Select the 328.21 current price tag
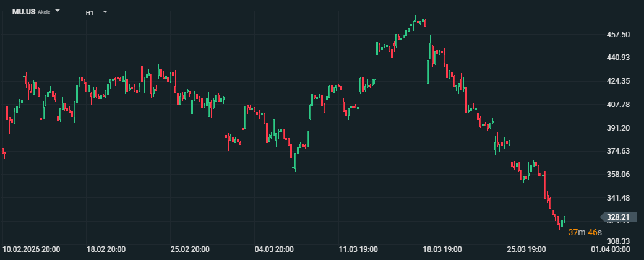 (617, 217)
